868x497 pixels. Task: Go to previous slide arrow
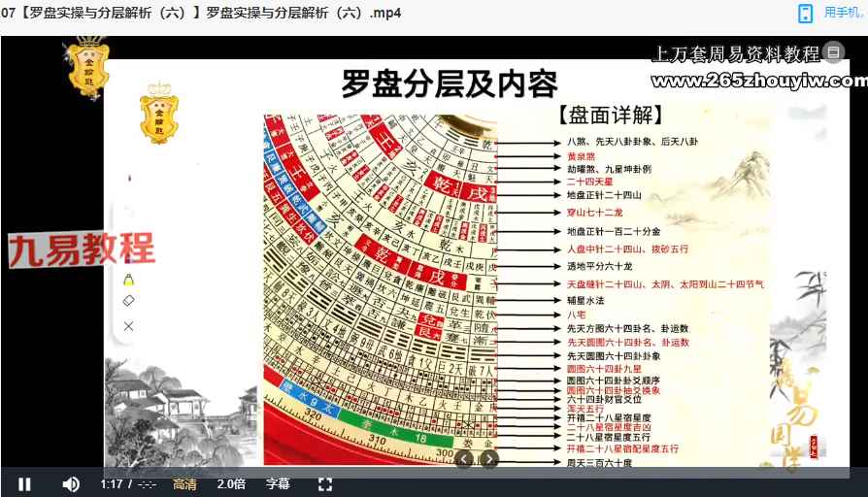464,459
